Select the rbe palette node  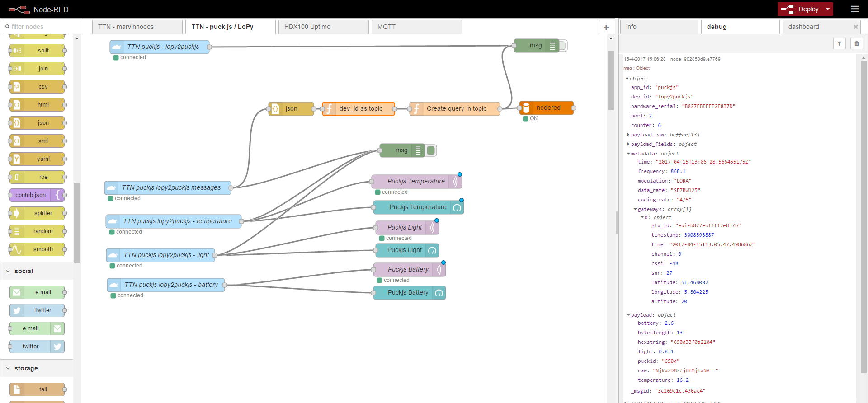pyautogui.click(x=37, y=177)
